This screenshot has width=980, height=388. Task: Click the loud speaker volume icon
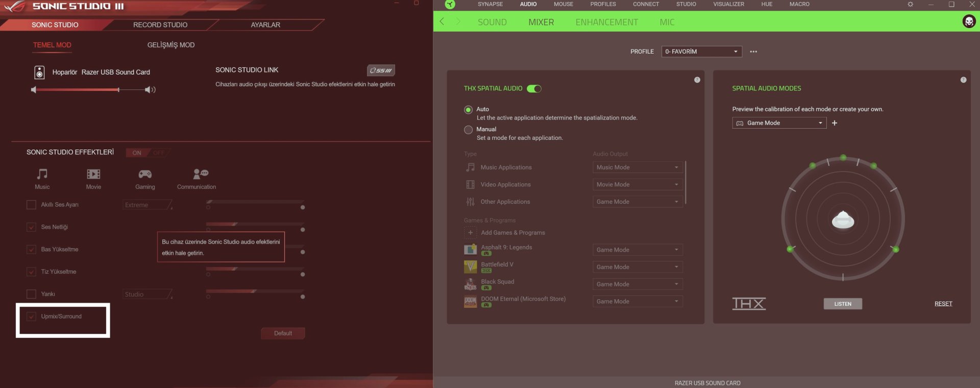150,90
